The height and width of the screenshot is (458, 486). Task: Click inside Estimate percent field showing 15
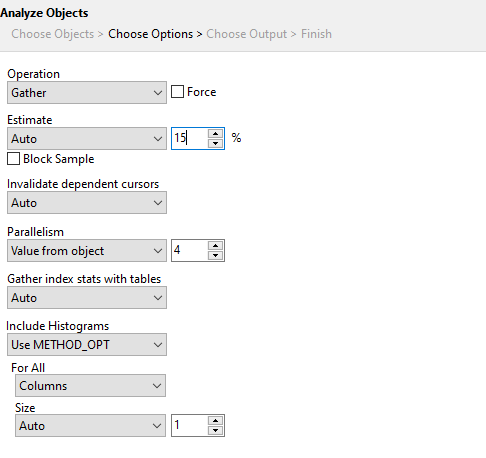(190, 138)
